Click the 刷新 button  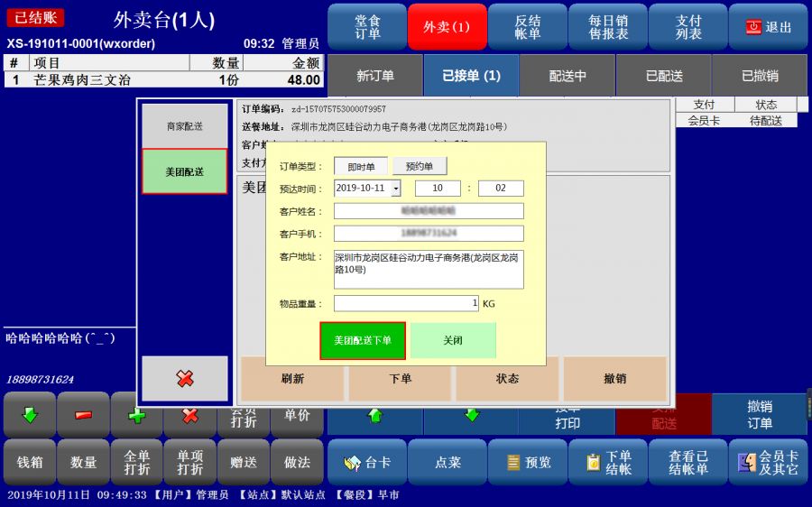(x=292, y=379)
